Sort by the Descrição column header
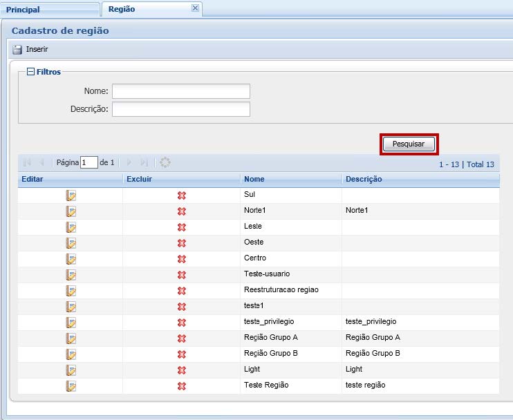This screenshot has height=420, width=513. [x=419, y=180]
